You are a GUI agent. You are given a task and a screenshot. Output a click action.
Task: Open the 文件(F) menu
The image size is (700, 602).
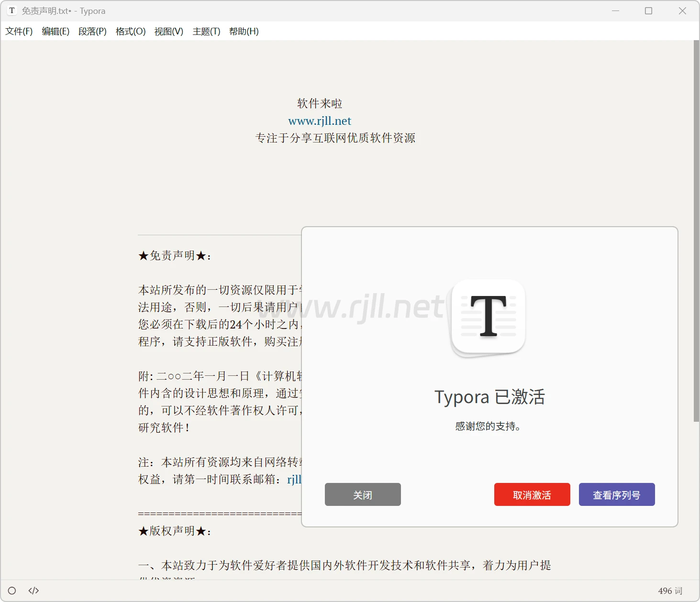[x=19, y=32]
